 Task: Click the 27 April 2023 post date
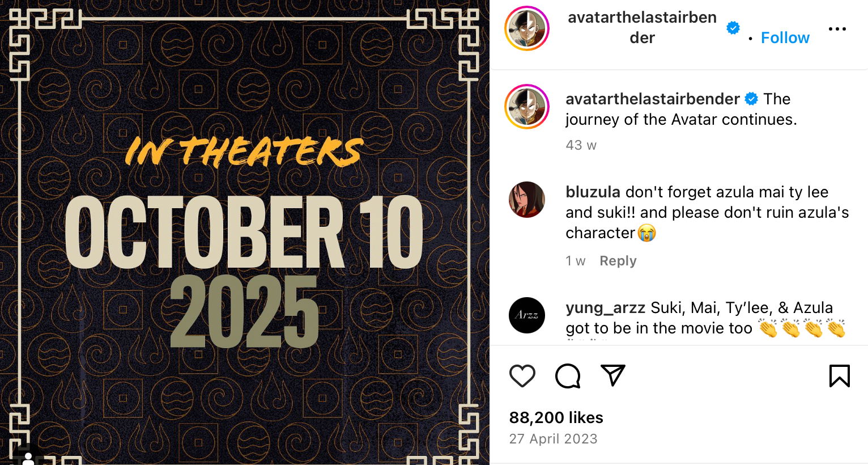click(553, 439)
